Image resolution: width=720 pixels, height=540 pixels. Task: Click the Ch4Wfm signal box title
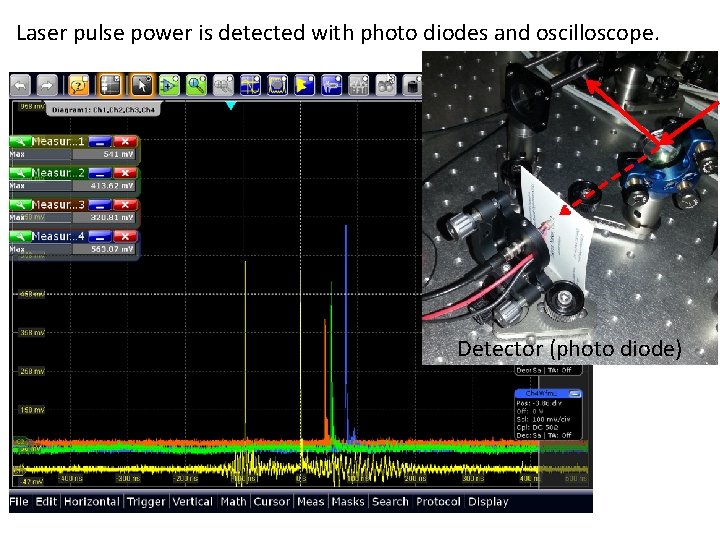541,394
